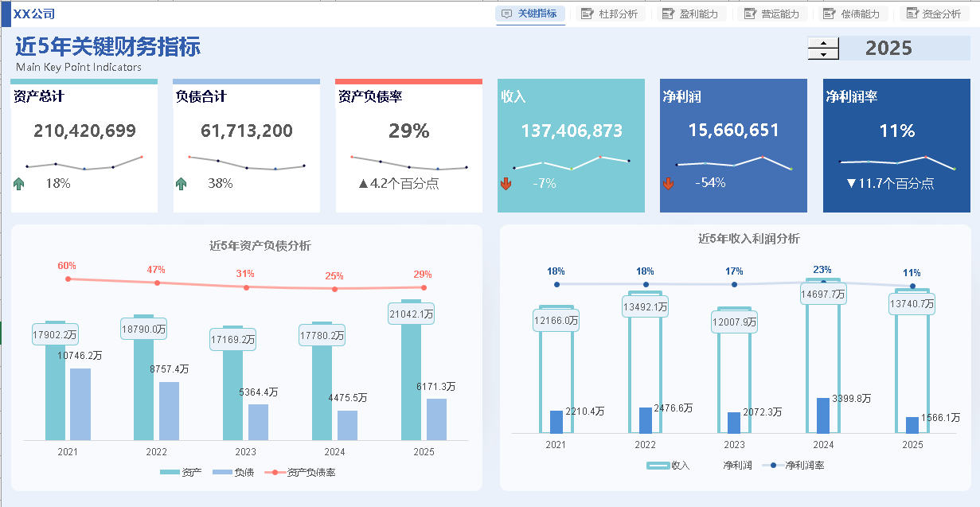Increase the year with spinner up arrow
Viewport: 980px width, 507px height.
(x=823, y=43)
